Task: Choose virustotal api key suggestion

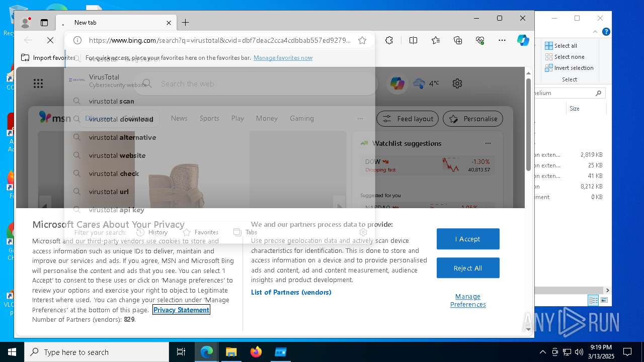Action: 219,210
